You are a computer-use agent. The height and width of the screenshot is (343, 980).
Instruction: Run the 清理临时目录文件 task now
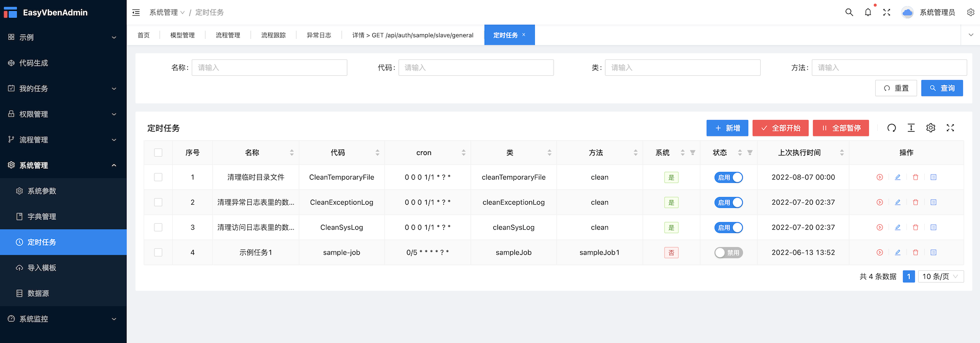[x=880, y=177]
